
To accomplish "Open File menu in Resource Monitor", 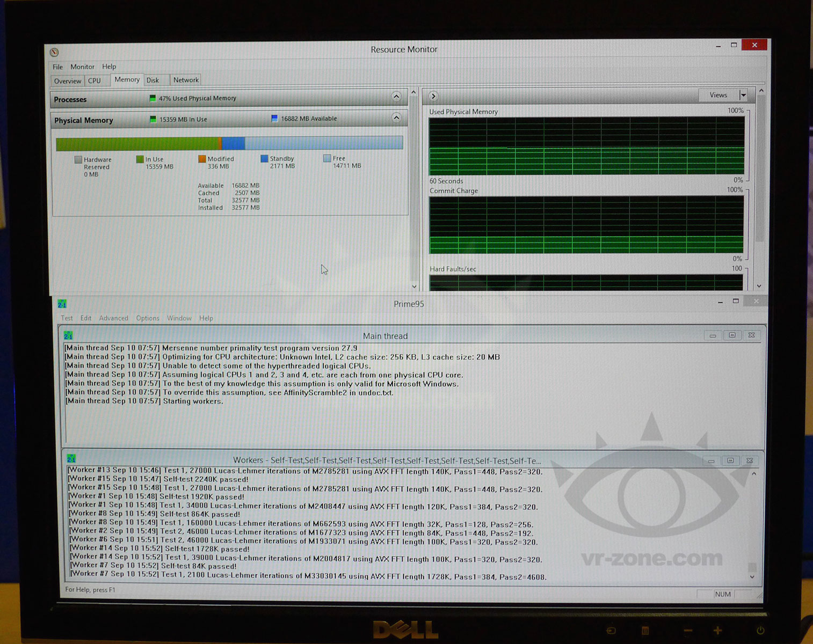I will point(57,67).
